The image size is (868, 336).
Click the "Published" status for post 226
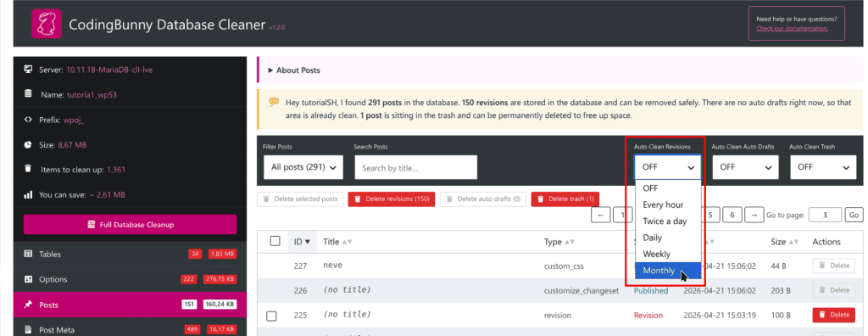[x=651, y=290]
